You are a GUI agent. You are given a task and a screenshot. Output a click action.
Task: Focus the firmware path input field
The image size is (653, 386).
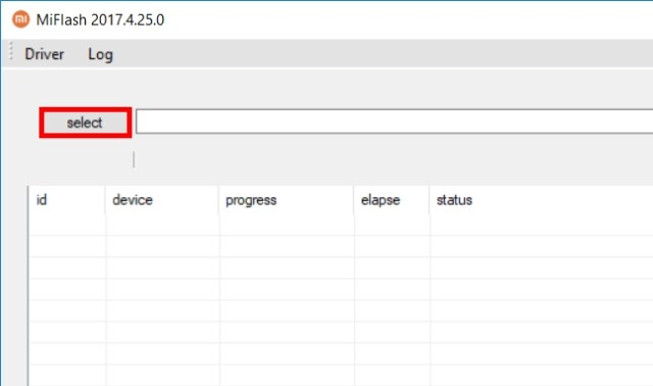pos(394,122)
